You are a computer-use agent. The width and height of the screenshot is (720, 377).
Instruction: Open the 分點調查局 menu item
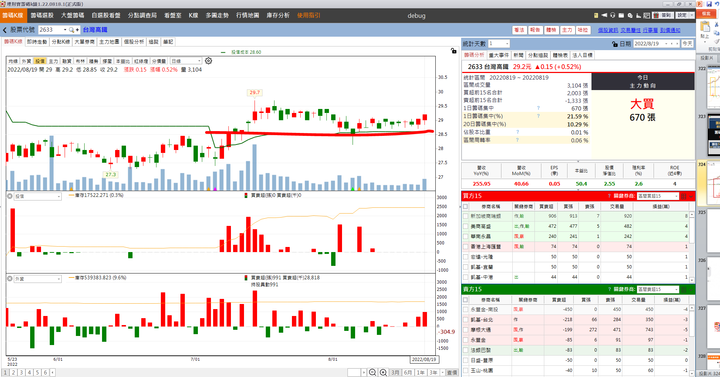(x=142, y=15)
